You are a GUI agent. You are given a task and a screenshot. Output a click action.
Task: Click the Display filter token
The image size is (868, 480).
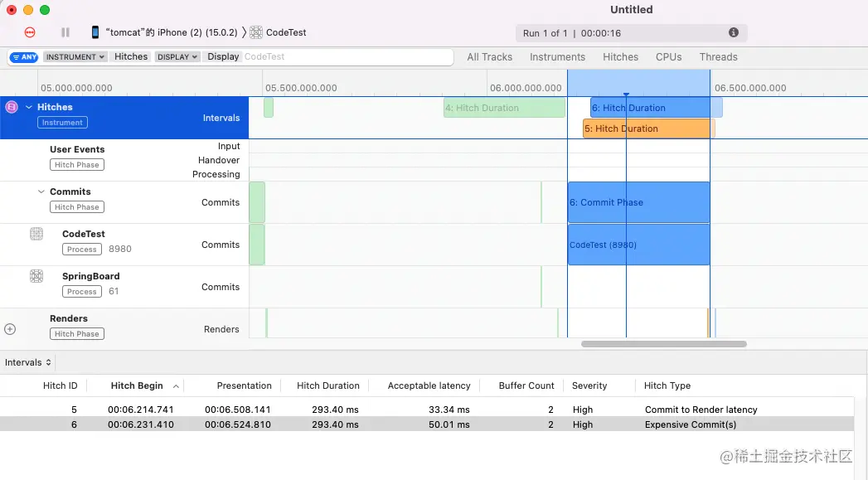coord(223,56)
